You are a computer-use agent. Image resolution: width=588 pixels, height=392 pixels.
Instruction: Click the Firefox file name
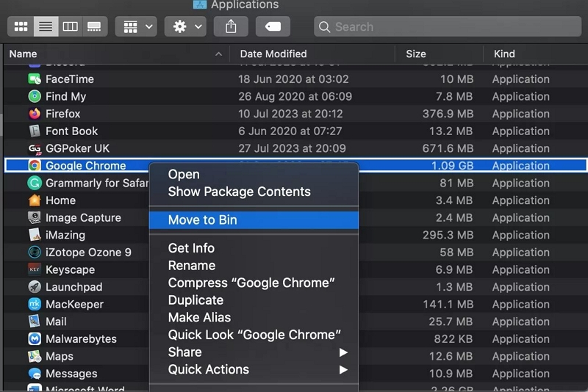click(x=63, y=114)
